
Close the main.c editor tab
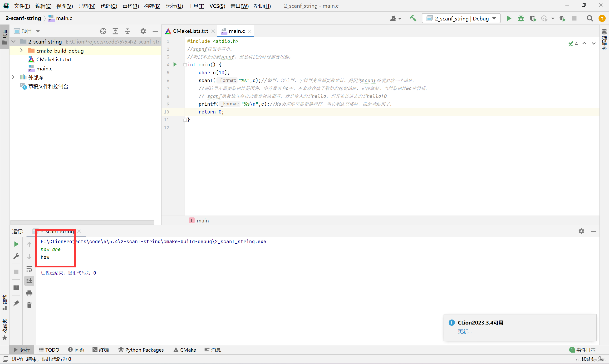pyautogui.click(x=250, y=31)
